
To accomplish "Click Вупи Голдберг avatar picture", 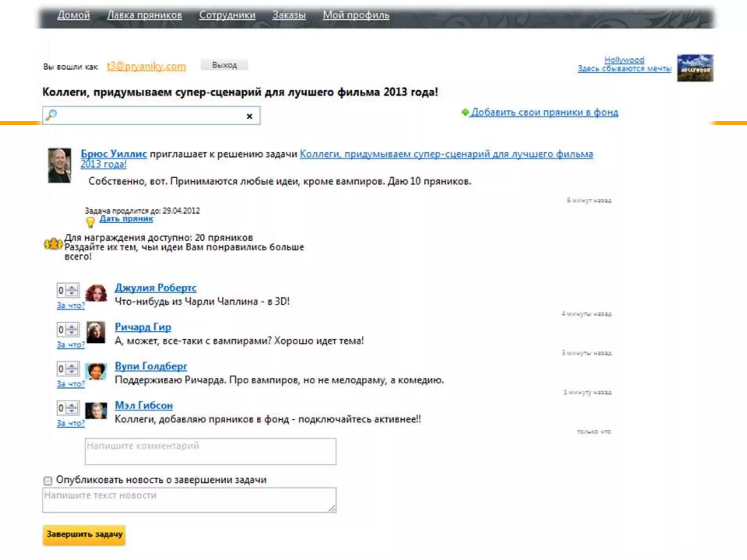I will (96, 371).
